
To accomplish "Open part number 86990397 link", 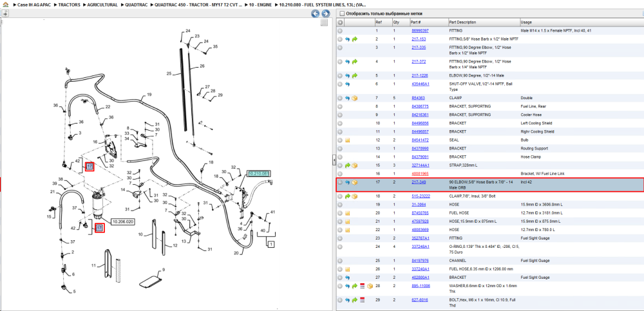I will tap(420, 31).
